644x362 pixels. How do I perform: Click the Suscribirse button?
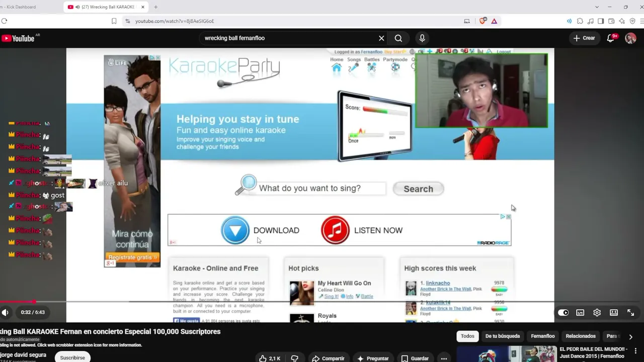(72, 357)
